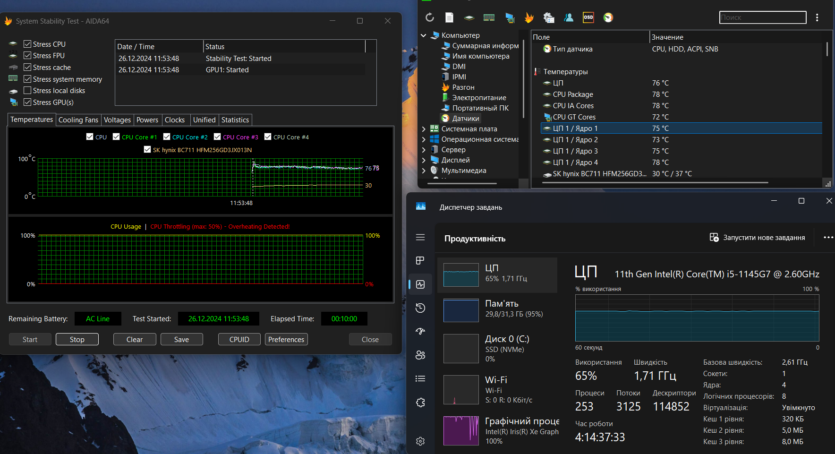Open the Report page icon in AIDA64 toolbar
835x454 pixels.
(x=449, y=18)
